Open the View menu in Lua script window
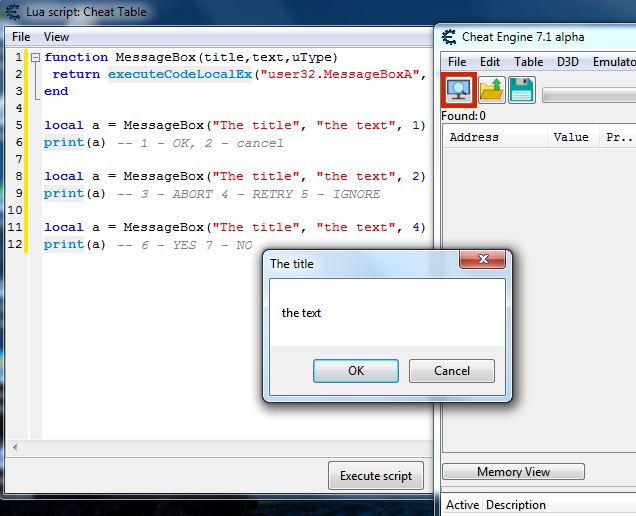 pyautogui.click(x=57, y=37)
